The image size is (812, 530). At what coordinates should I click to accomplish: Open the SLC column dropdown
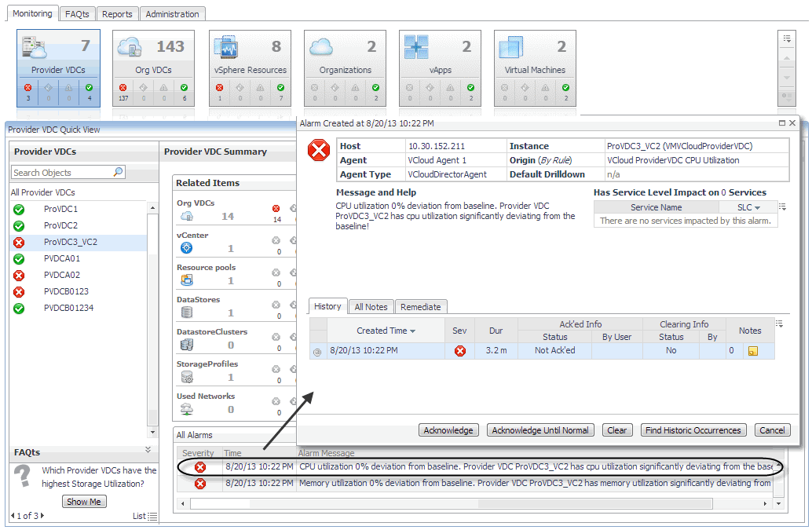tap(758, 207)
